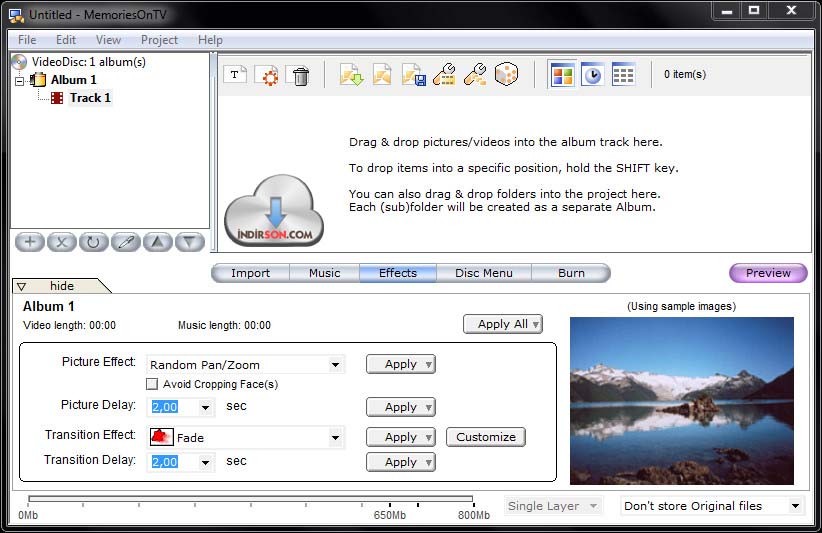Click the Track 1 film strip icon
Screen dimensions: 822x533
[57, 98]
